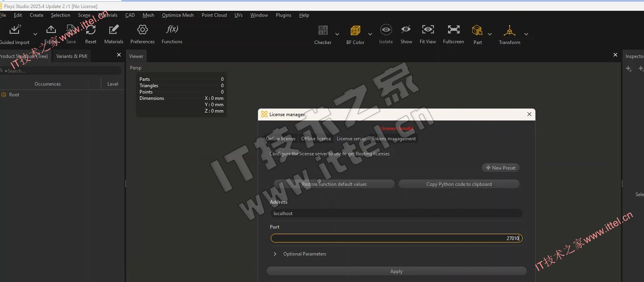Click the Apply button
Image resolution: width=644 pixels, height=282 pixels.
[x=396, y=271]
